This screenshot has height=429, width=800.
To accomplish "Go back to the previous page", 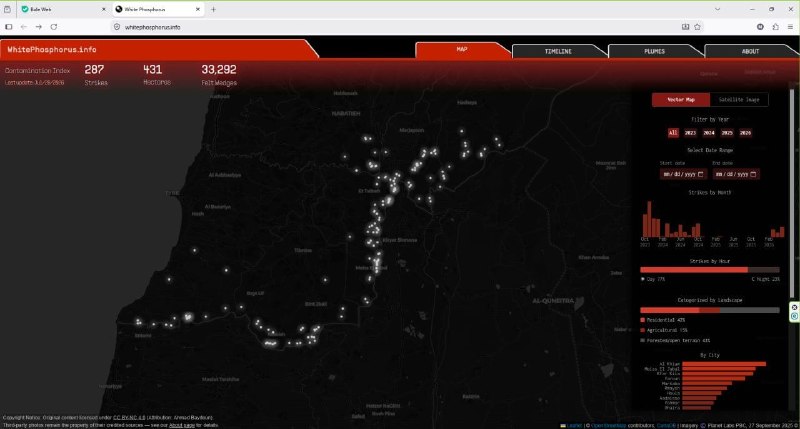I will (x=23, y=27).
